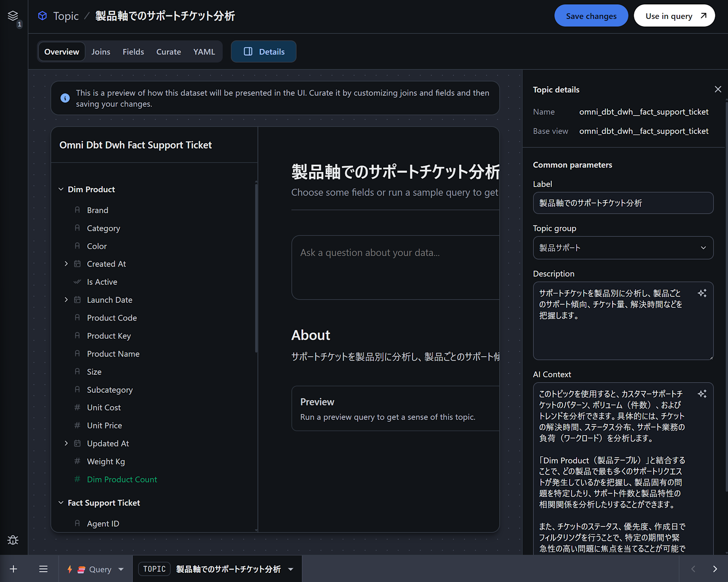The width and height of the screenshot is (728, 582).
Task: Open the Topic group dropdown
Action: point(623,248)
